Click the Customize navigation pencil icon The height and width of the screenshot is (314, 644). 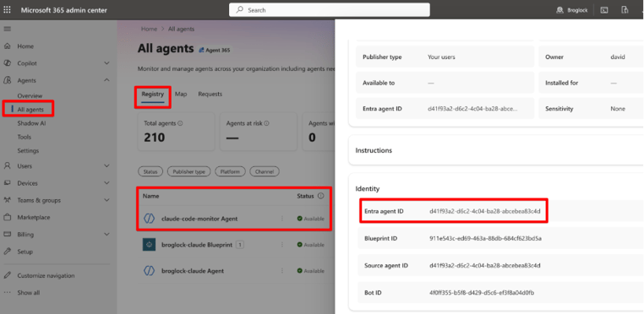(x=7, y=275)
